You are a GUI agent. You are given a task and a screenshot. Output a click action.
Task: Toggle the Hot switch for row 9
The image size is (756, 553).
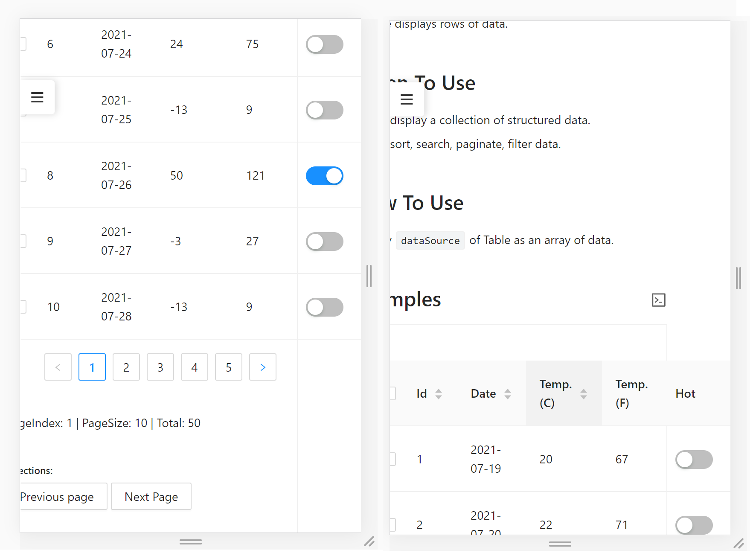click(x=325, y=242)
